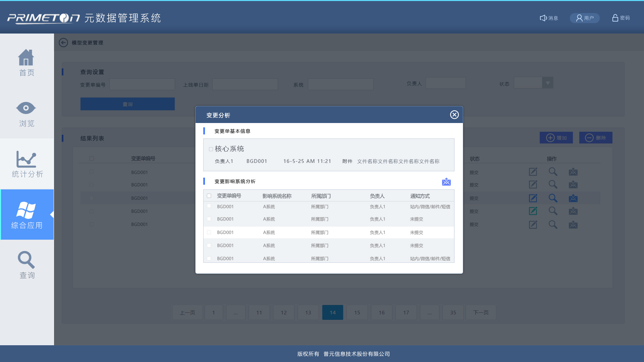Tick checkbox of first BGD001 row in dialog
This screenshot has height=362, width=644.
pos(209,206)
